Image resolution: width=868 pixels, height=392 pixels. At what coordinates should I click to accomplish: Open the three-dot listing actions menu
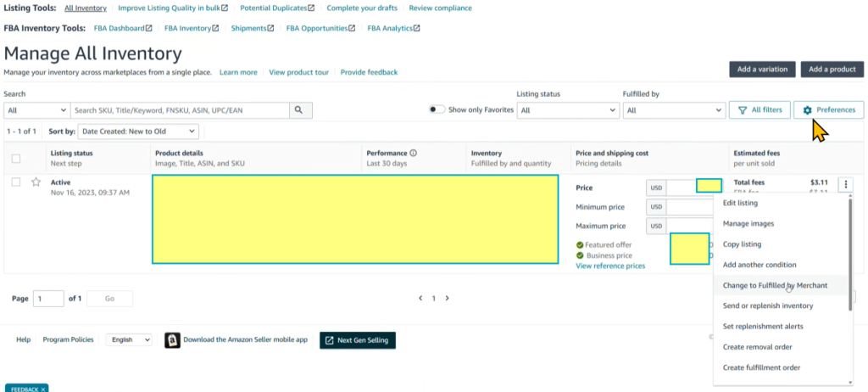point(845,185)
